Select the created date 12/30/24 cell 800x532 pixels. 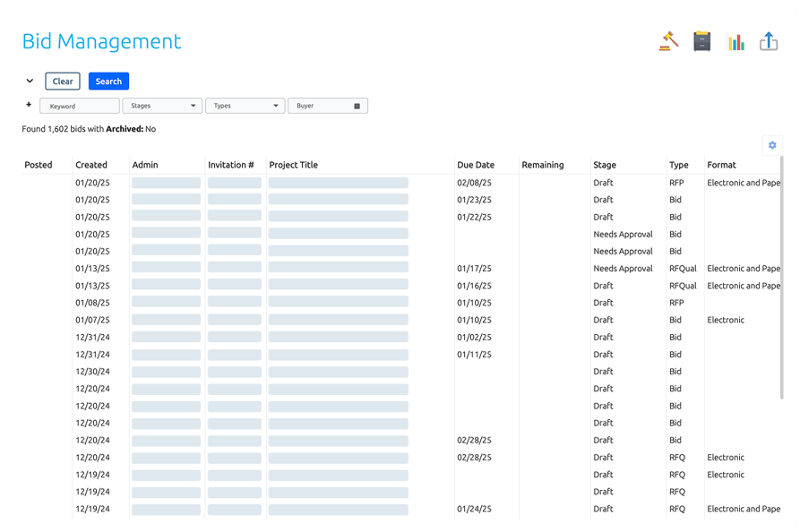click(x=92, y=372)
